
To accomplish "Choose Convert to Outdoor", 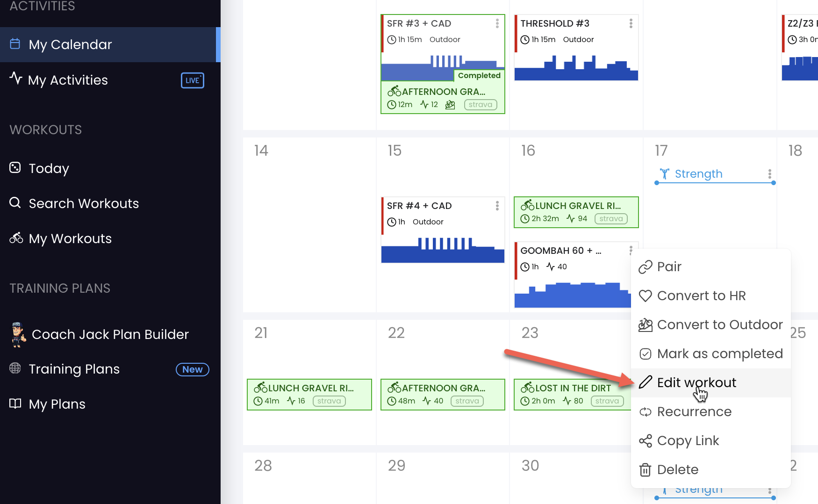I will 710,324.
